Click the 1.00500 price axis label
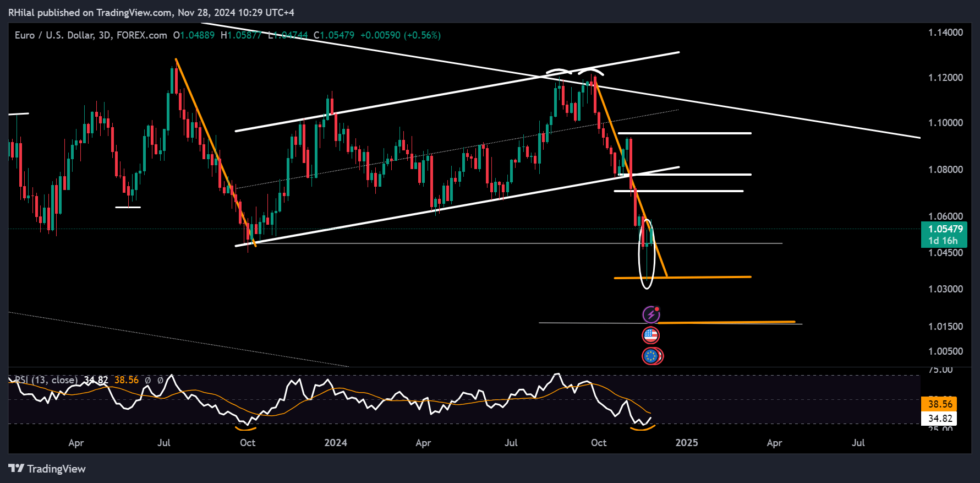Image resolution: width=980 pixels, height=483 pixels. (945, 351)
